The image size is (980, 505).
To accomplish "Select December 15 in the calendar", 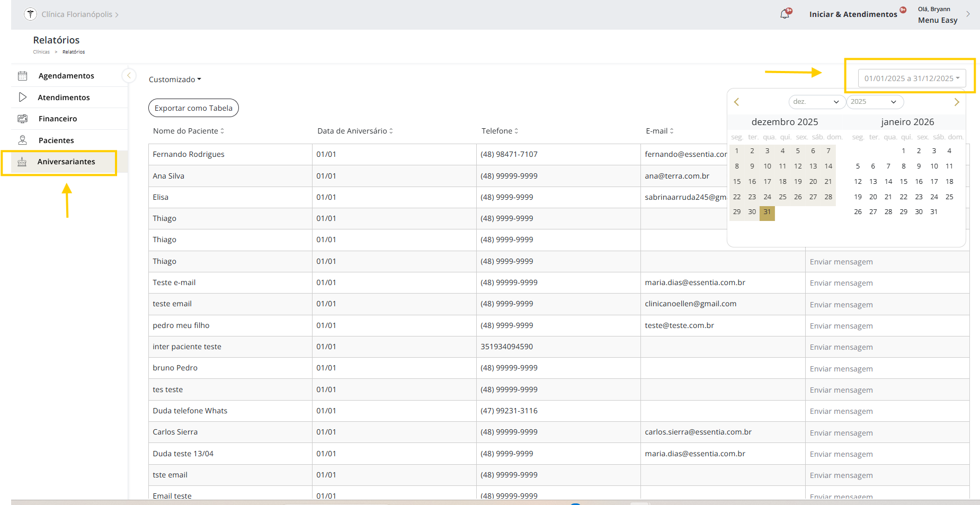I will (x=737, y=181).
